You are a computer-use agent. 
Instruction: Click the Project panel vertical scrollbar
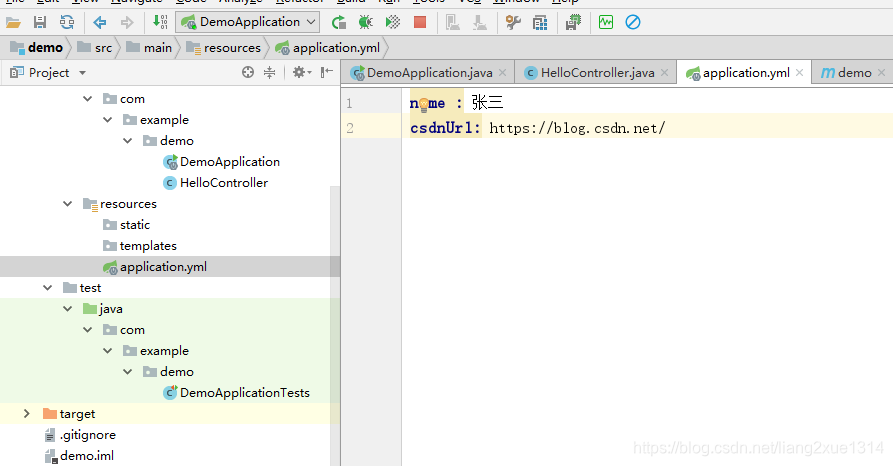[335, 325]
